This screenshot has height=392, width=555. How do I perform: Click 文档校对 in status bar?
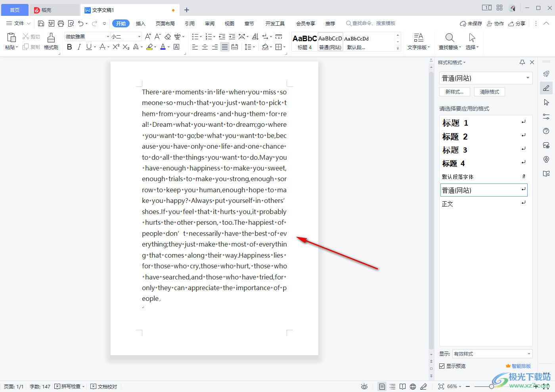coord(104,386)
